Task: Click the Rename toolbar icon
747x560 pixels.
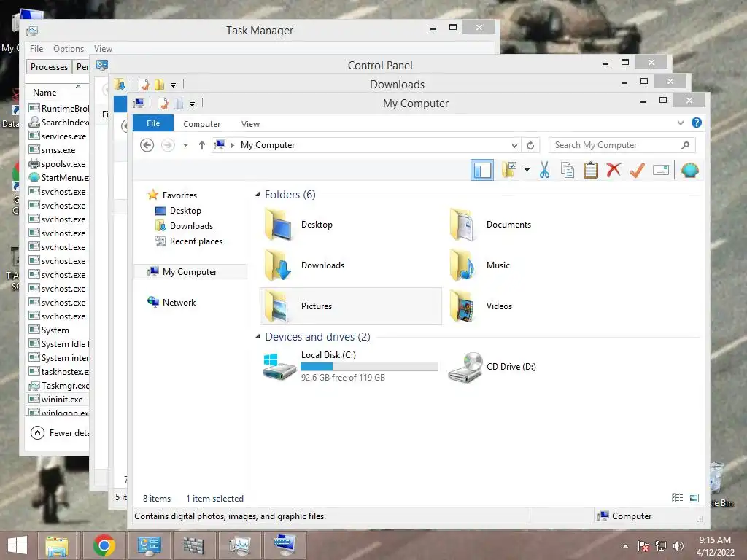Action: click(661, 170)
